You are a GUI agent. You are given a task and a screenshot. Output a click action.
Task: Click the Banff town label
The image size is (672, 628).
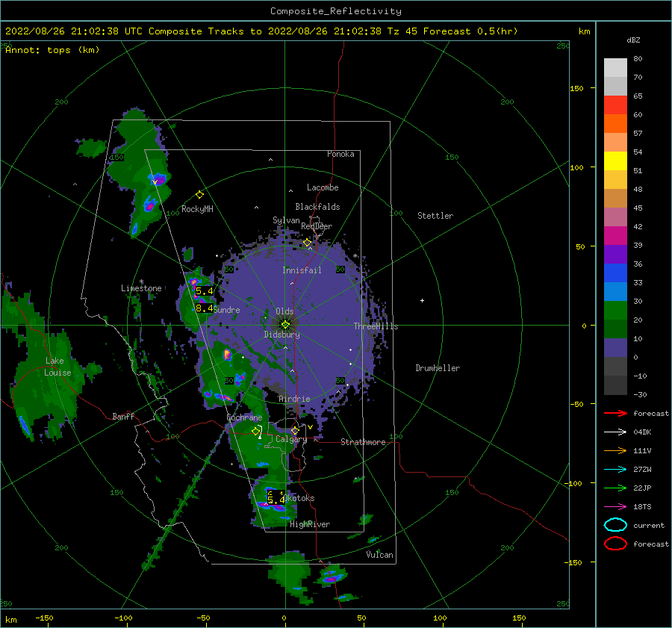(x=123, y=416)
